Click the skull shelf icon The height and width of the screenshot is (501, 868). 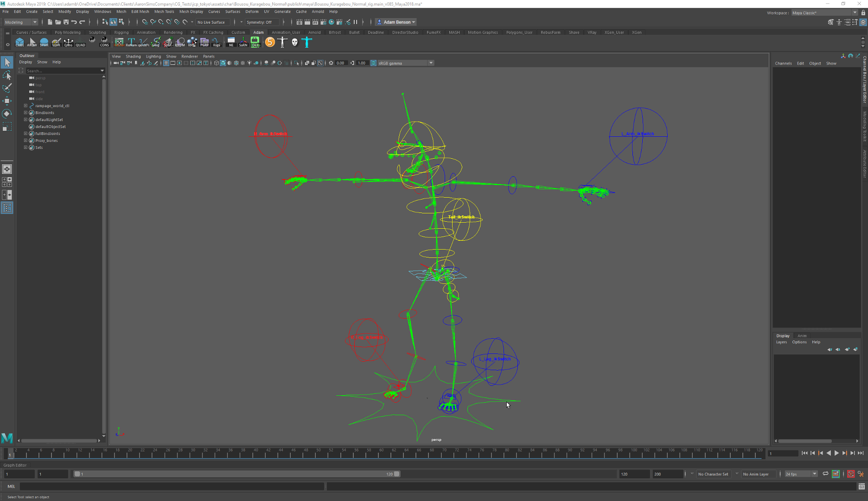[294, 42]
